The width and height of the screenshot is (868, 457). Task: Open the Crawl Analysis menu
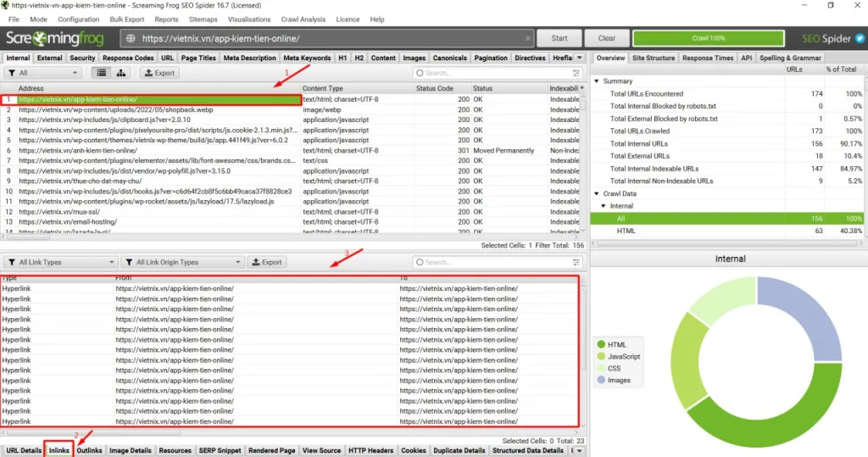[x=303, y=20]
